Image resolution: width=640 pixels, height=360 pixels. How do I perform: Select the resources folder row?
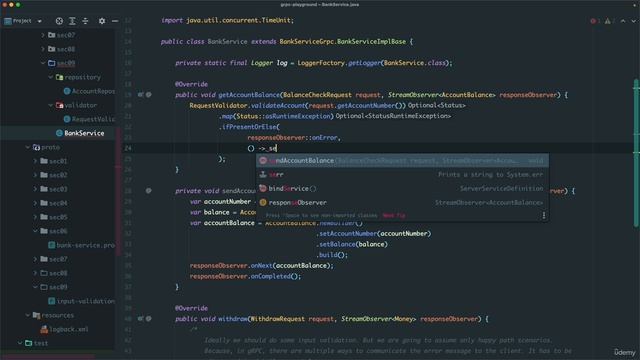[x=53, y=315]
